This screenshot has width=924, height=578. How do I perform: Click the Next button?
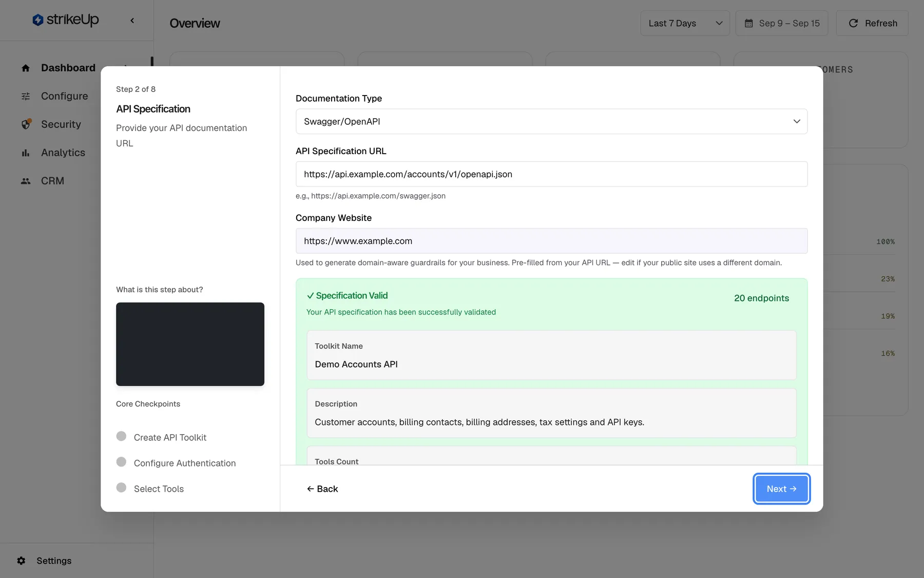pyautogui.click(x=781, y=489)
